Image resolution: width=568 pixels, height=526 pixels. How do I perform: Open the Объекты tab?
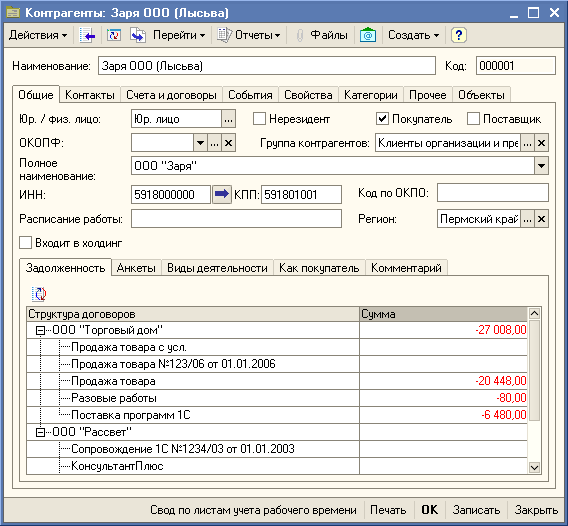(481, 95)
